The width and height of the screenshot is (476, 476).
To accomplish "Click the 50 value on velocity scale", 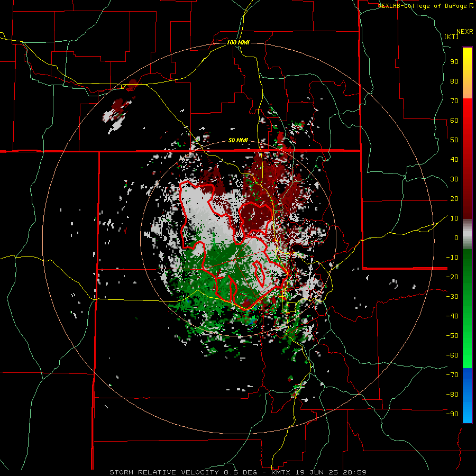I will (454, 140).
